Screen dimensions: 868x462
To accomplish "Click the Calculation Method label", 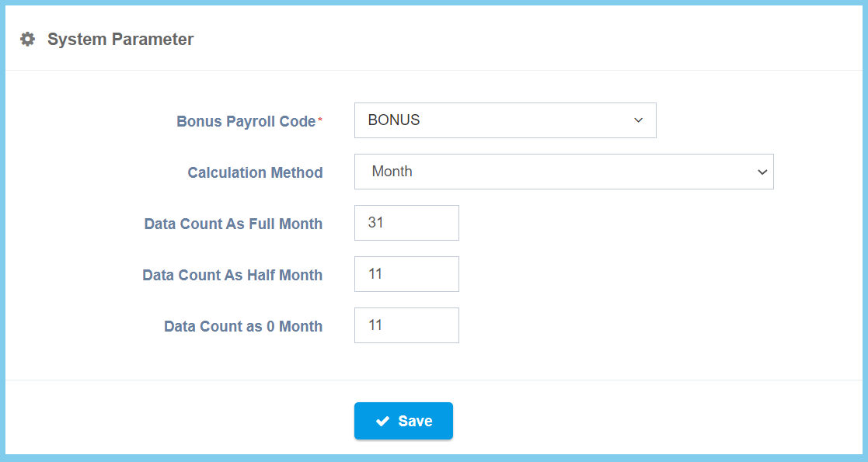I will tap(255, 172).
